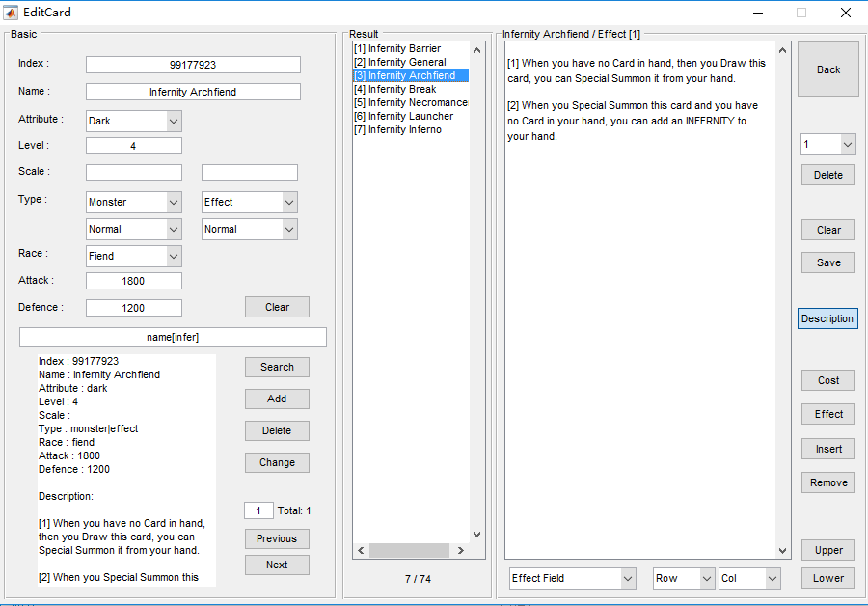Viewport: 868px width, 606px height.
Task: Click effect text area scroll up arrow
Action: pyautogui.click(x=783, y=50)
